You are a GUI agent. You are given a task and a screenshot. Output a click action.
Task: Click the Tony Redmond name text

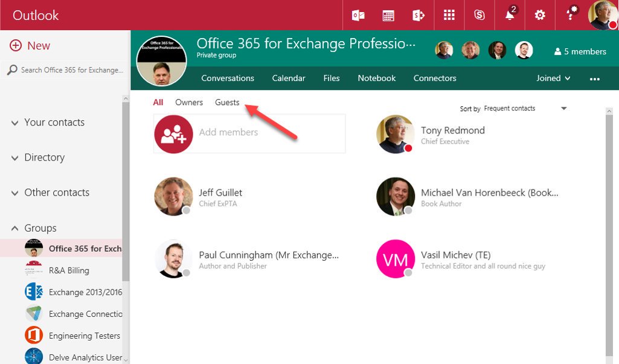tap(453, 130)
